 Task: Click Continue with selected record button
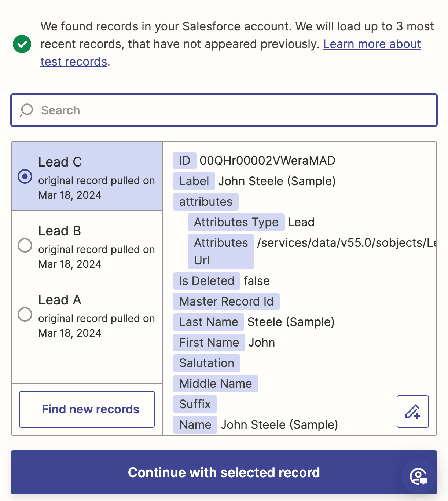coord(224,472)
